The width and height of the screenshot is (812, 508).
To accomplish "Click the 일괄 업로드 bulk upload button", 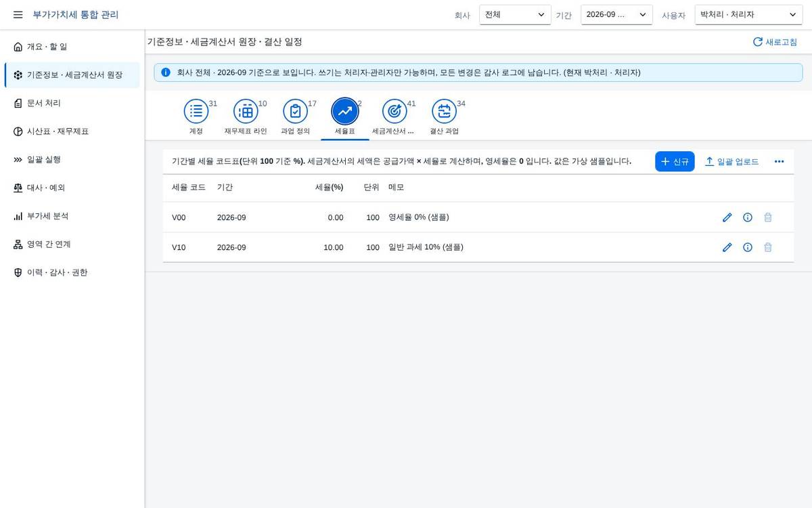I will click(731, 161).
